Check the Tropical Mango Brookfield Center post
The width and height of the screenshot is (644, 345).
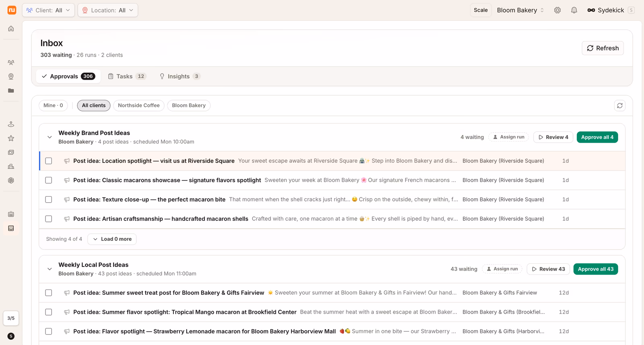pyautogui.click(x=49, y=312)
